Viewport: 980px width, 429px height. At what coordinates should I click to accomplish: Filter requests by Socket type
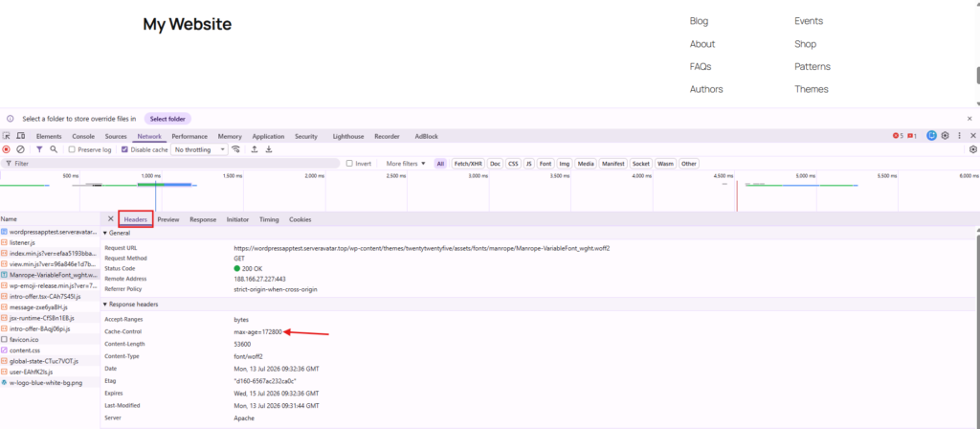(x=641, y=163)
